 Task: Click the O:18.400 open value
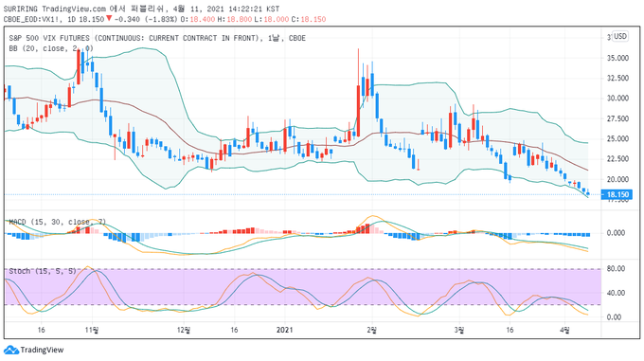pos(198,19)
